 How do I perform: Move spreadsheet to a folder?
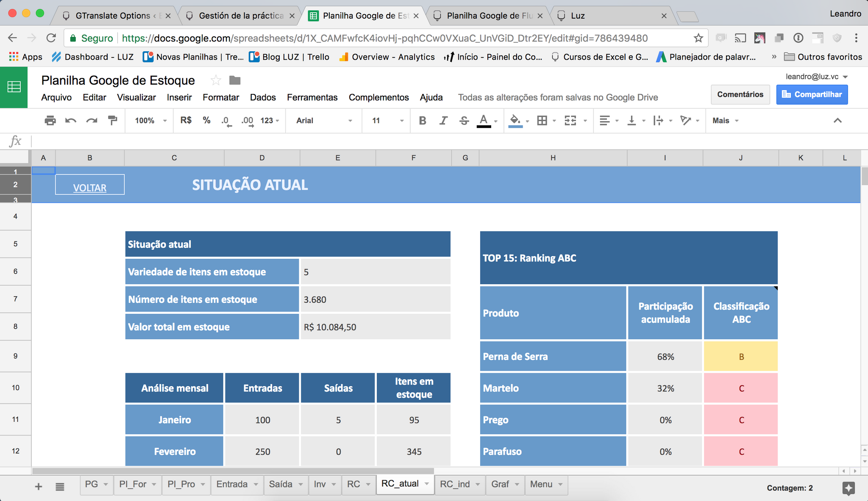[x=235, y=80]
